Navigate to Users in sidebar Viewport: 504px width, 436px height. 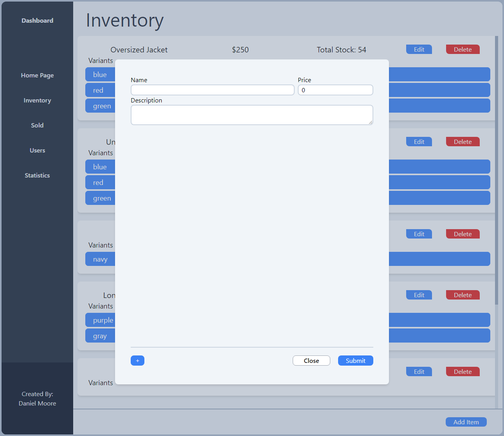[37, 151]
